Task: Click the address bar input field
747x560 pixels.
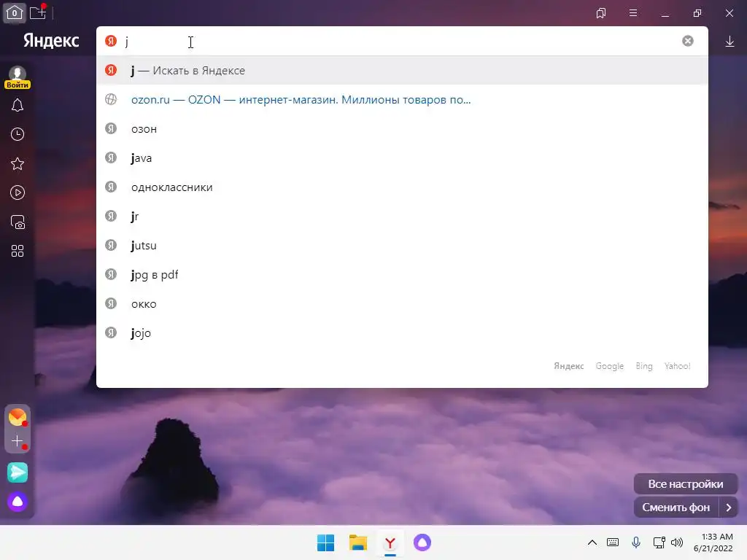Action: tap(400, 42)
